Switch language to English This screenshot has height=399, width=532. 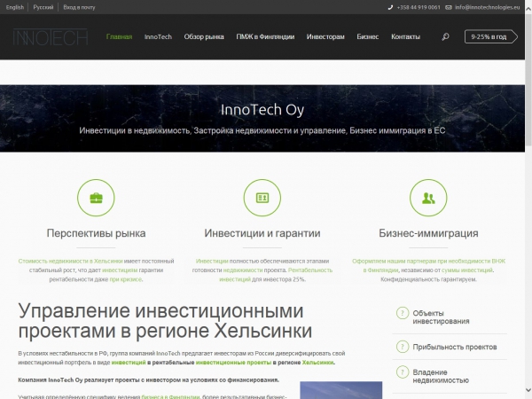15,7
